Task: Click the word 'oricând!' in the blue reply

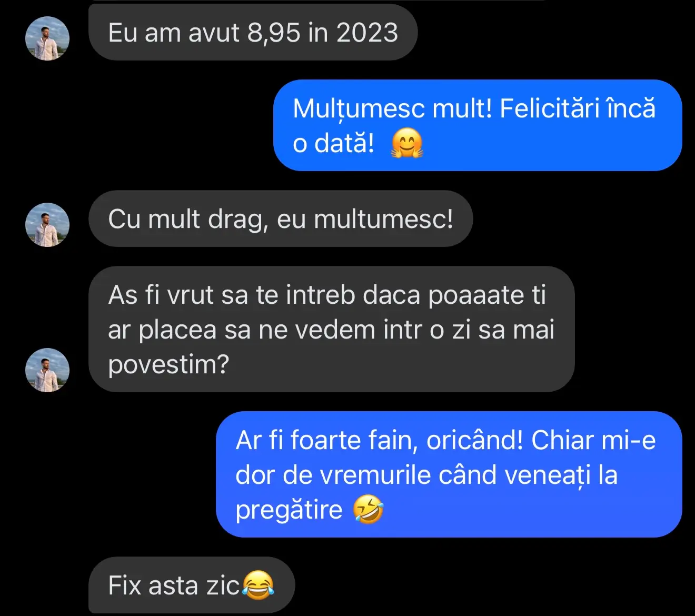Action: tap(475, 441)
